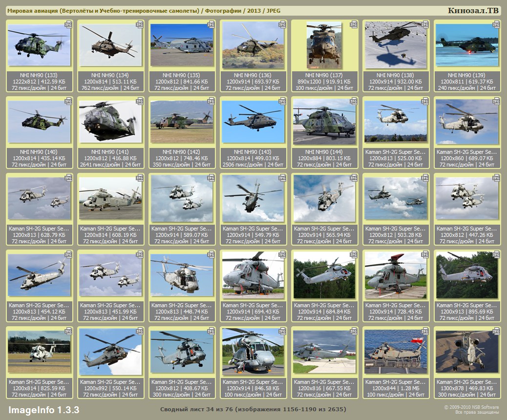Click the '1200x812 | 408.67 КБ' size text
Screen dimensions: 507x420
[x=182, y=388]
